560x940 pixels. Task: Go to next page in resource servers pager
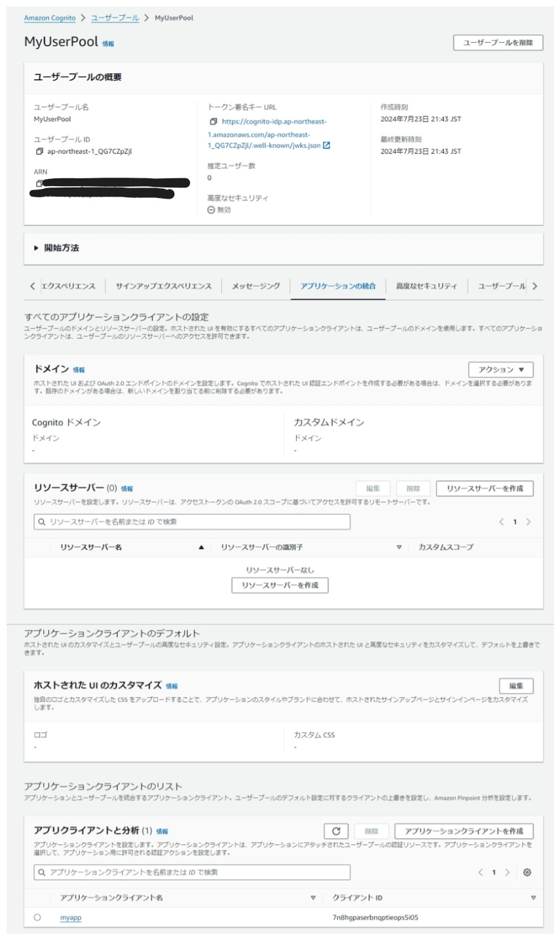529,522
